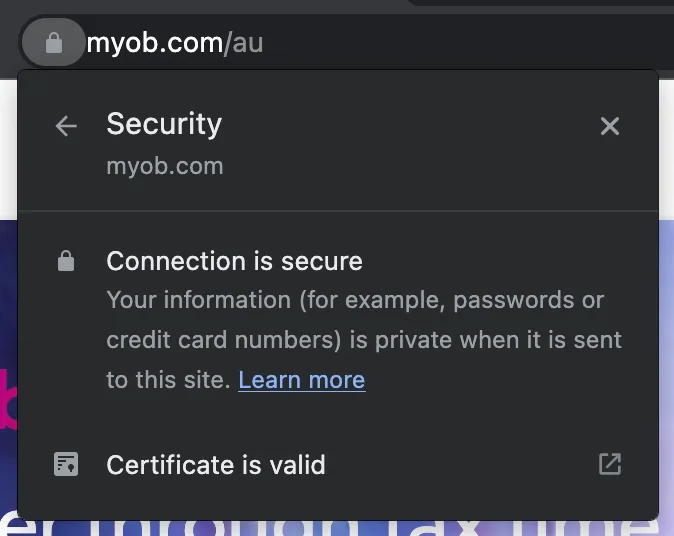The width and height of the screenshot is (674, 536).
Task: Click the Security panel title
Action: [x=164, y=125]
